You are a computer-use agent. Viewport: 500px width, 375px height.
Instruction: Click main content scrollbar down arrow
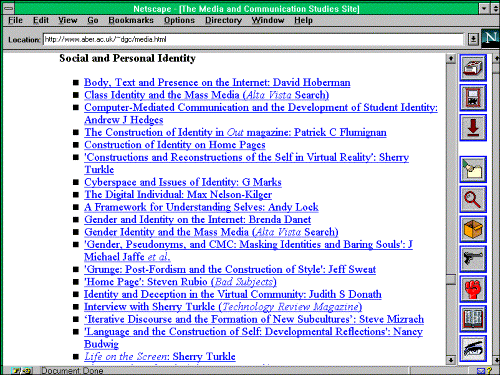click(x=451, y=360)
